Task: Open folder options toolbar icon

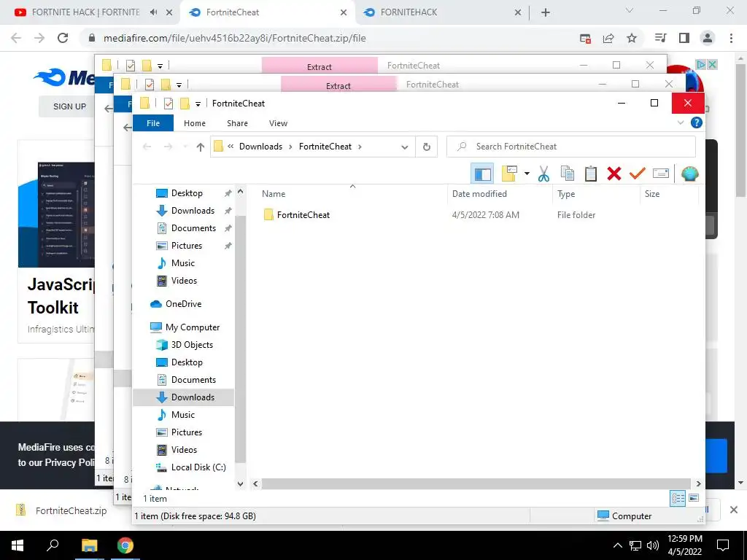Action: coord(509,174)
